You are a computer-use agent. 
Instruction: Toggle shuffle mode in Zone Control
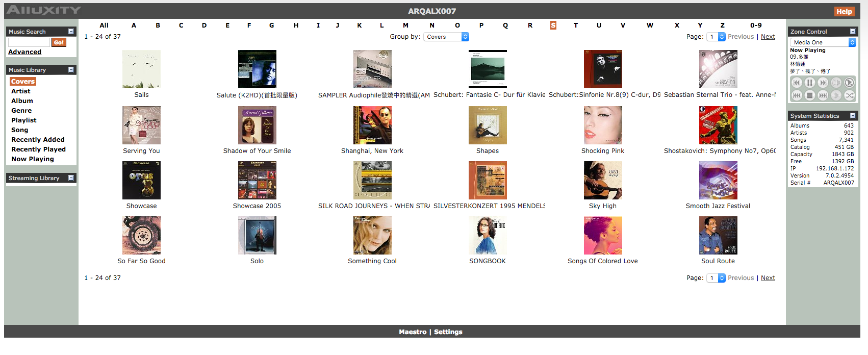(849, 95)
